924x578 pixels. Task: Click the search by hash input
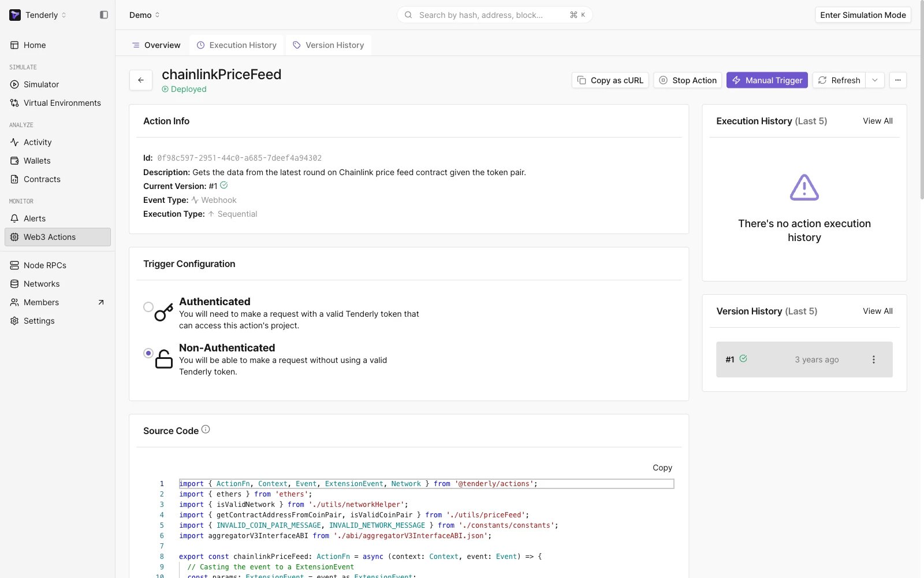click(494, 15)
